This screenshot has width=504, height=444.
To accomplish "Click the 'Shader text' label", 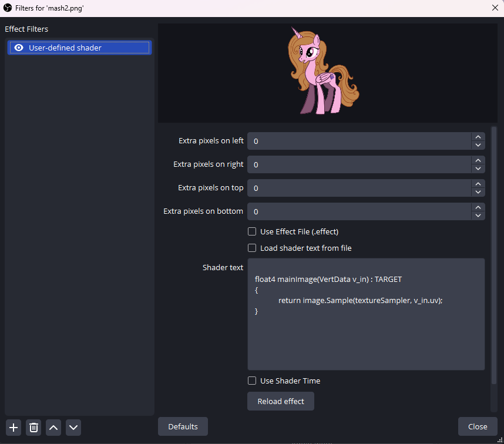I will click(223, 268).
